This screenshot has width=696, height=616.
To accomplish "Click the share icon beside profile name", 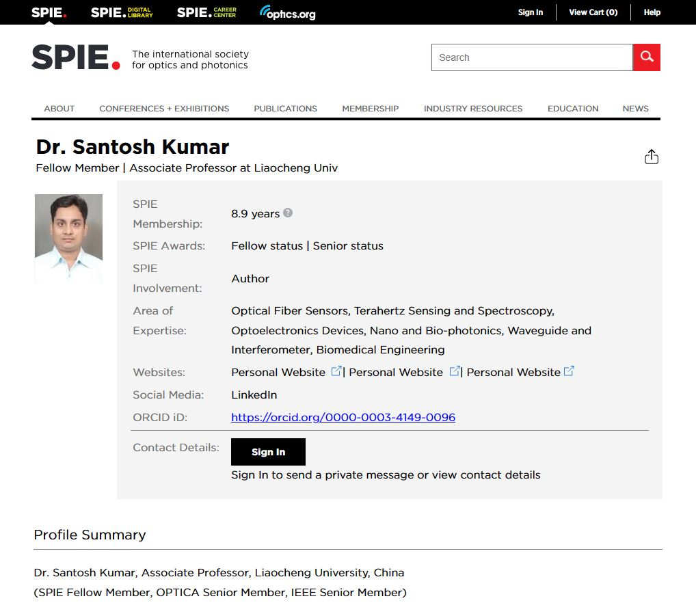I will tap(652, 157).
